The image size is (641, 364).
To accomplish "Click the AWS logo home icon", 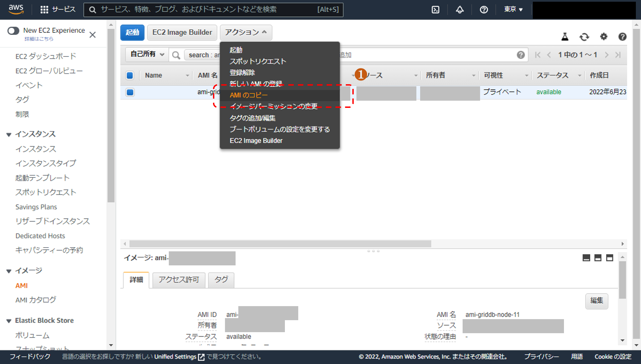I will [x=16, y=9].
